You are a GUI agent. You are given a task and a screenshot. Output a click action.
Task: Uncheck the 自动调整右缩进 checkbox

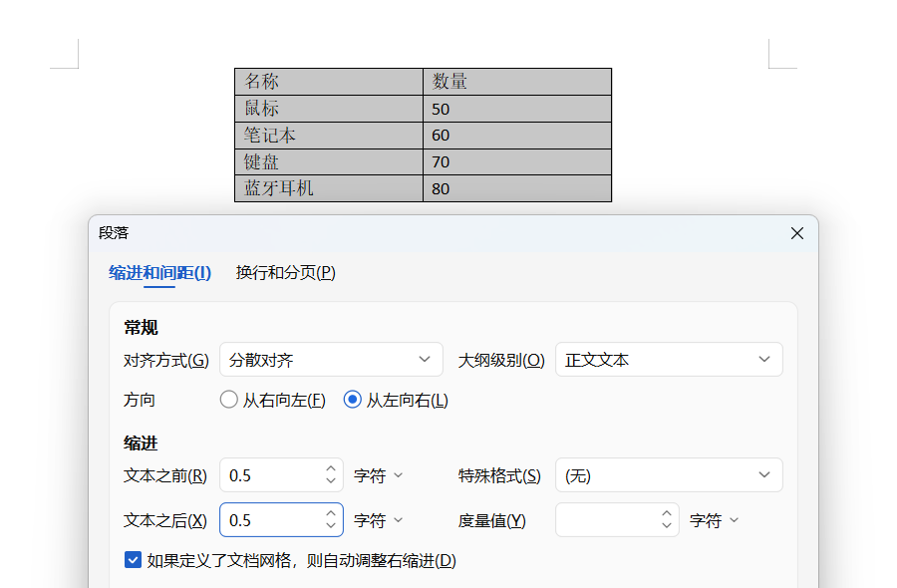(133, 560)
